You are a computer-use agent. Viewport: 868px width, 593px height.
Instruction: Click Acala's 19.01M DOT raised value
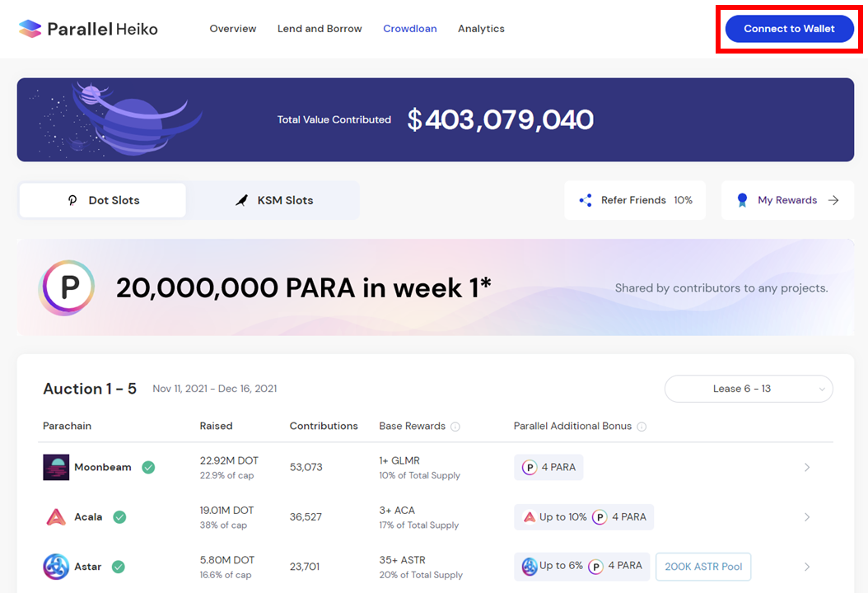[x=227, y=511]
